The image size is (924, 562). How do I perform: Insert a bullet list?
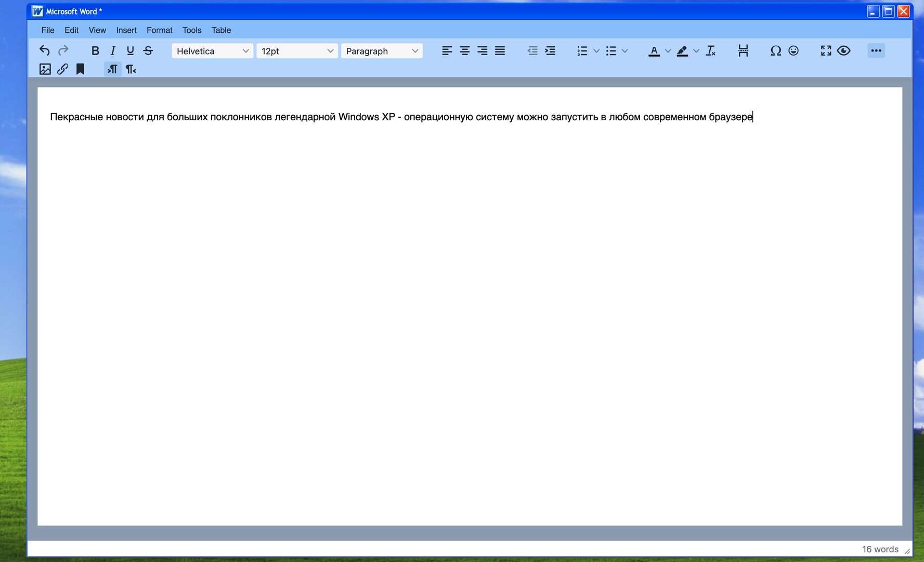[x=611, y=50]
